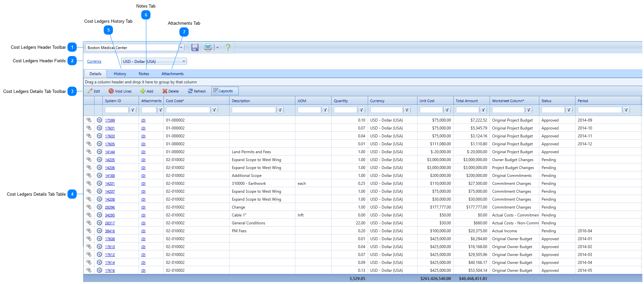Click the circular status icon for row 17610
Screen dimensions: 644x284
pyautogui.click(x=99, y=246)
